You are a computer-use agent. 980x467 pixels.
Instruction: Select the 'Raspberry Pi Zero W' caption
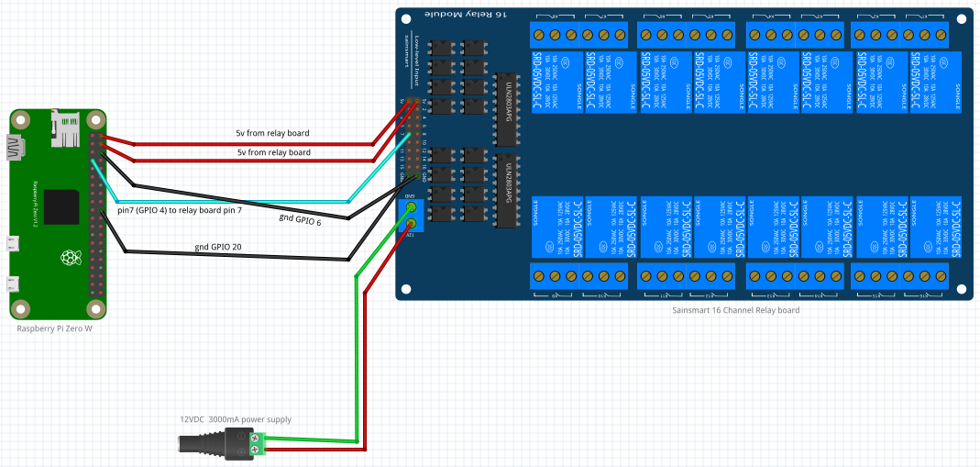55,328
